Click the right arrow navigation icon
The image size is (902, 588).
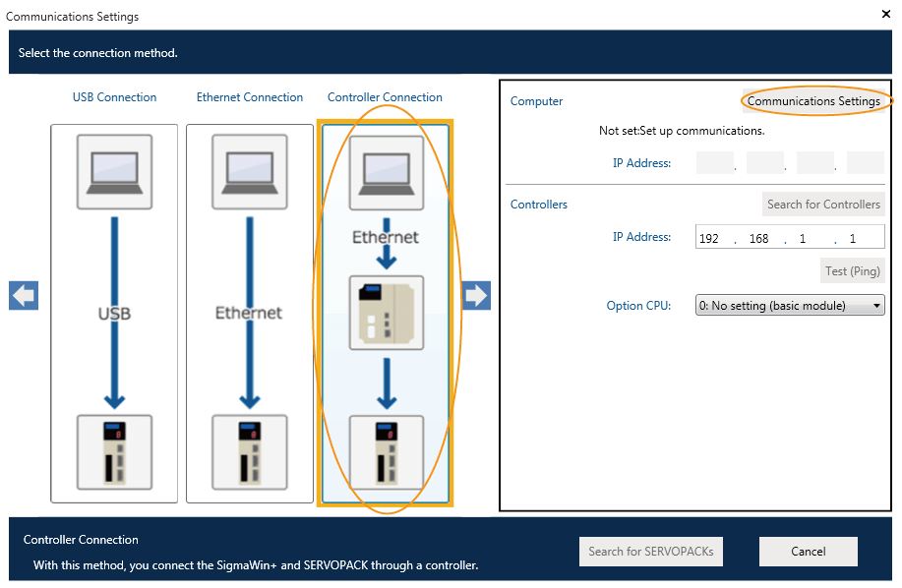pyautogui.click(x=476, y=295)
